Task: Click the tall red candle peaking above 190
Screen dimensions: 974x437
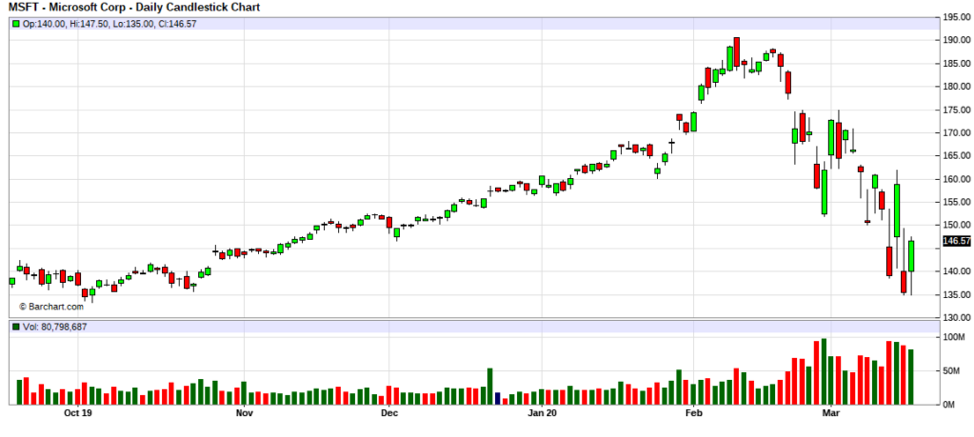Action: pos(737,52)
